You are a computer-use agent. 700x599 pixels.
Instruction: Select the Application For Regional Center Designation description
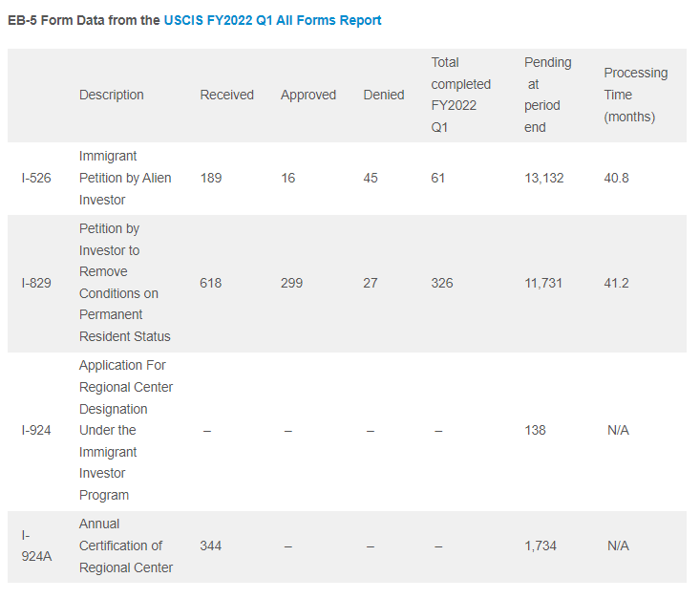[x=125, y=430]
